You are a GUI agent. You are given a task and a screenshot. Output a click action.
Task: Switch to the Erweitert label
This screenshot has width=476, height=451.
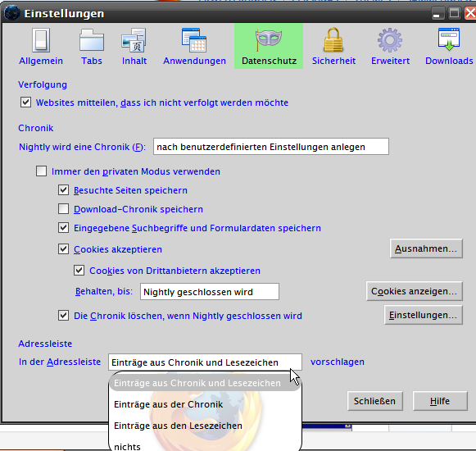point(391,61)
